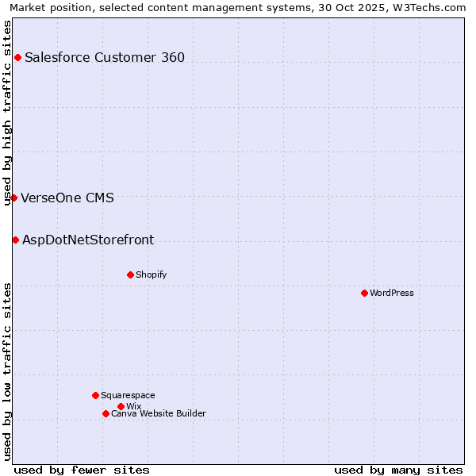476x476 pixels.
Task: Click the Canva Website Builder text label
Action: [159, 413]
